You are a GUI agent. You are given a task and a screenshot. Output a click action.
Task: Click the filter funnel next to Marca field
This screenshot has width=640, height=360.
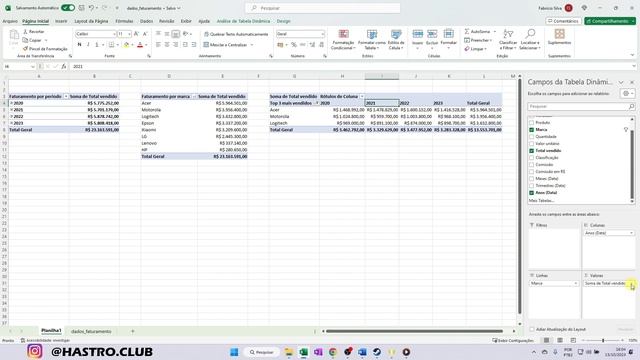[x=626, y=129]
